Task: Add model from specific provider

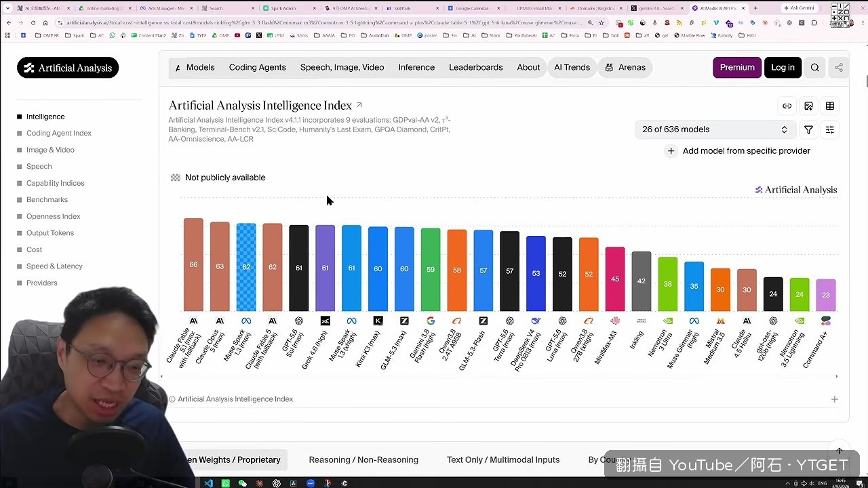Action: pos(738,151)
